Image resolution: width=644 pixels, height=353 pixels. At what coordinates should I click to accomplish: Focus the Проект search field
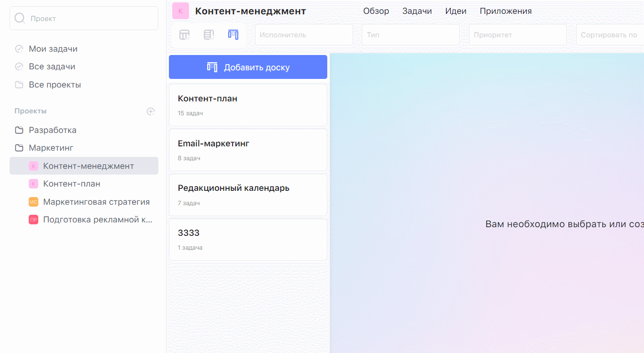pos(91,19)
